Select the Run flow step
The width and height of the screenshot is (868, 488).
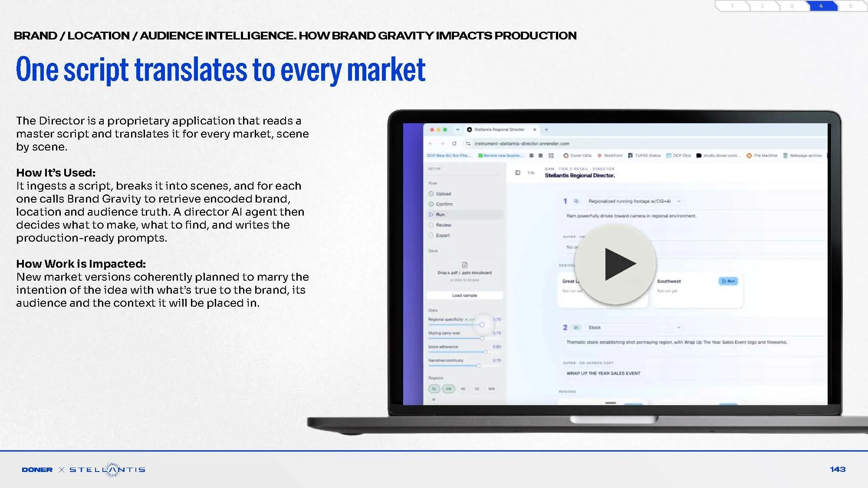tap(465, 215)
